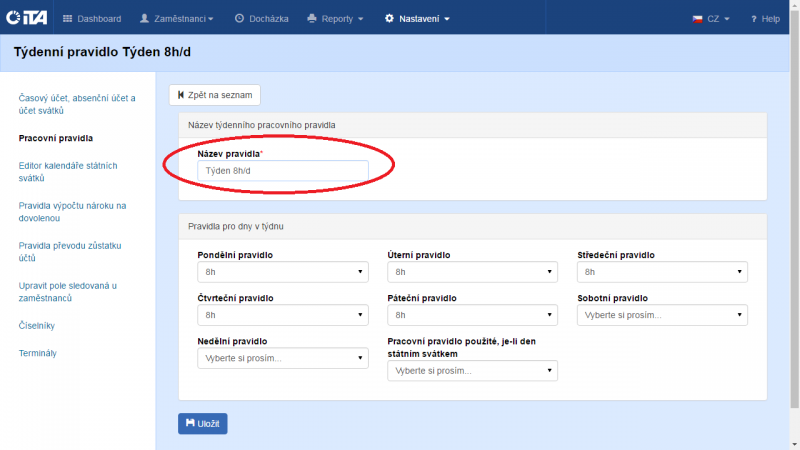800x450 pixels.
Task: Go to Docházka section
Action: pyautogui.click(x=265, y=18)
